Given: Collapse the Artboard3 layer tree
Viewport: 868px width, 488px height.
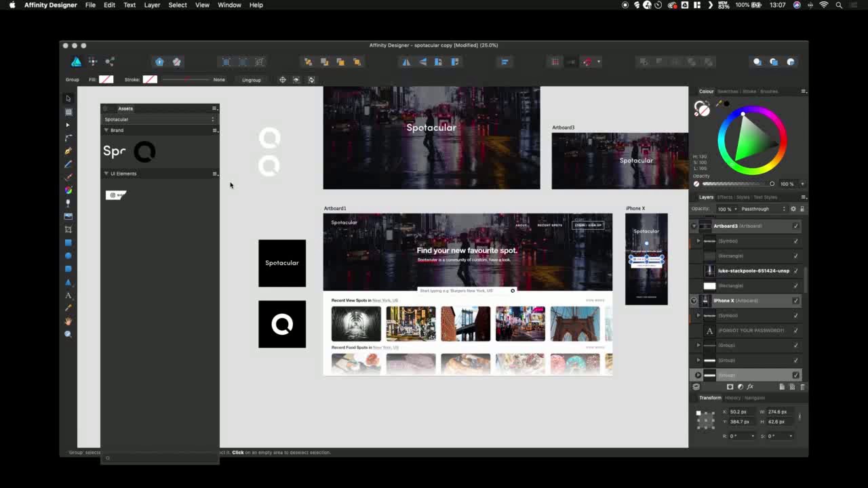Looking at the screenshot, I should (x=694, y=226).
